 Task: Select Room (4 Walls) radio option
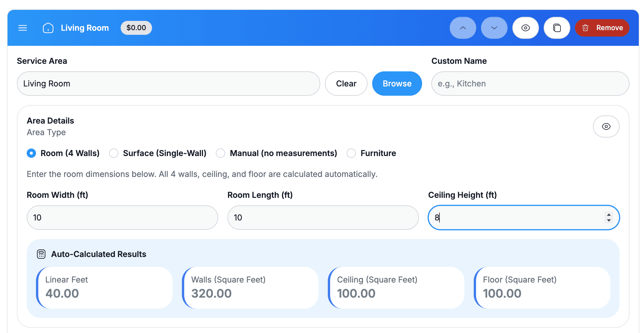click(x=31, y=153)
